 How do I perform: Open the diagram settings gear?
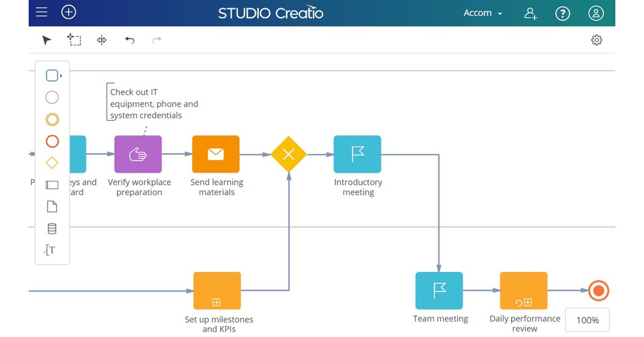tap(596, 39)
